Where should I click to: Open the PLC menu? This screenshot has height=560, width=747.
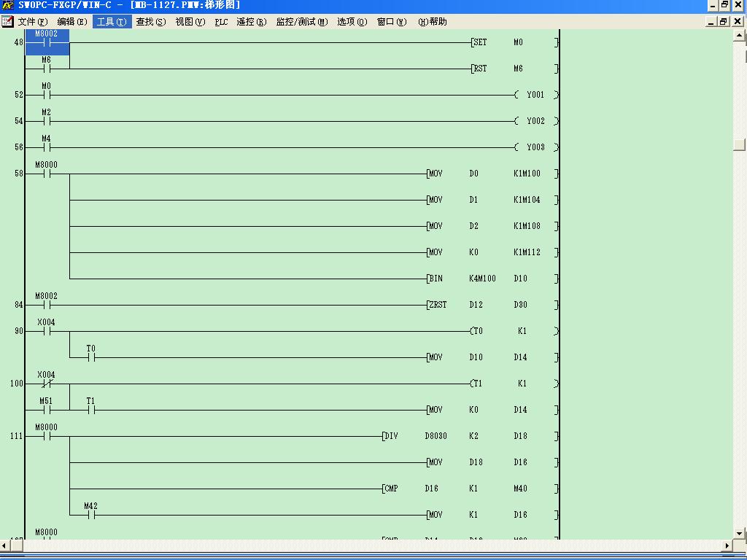(221, 22)
